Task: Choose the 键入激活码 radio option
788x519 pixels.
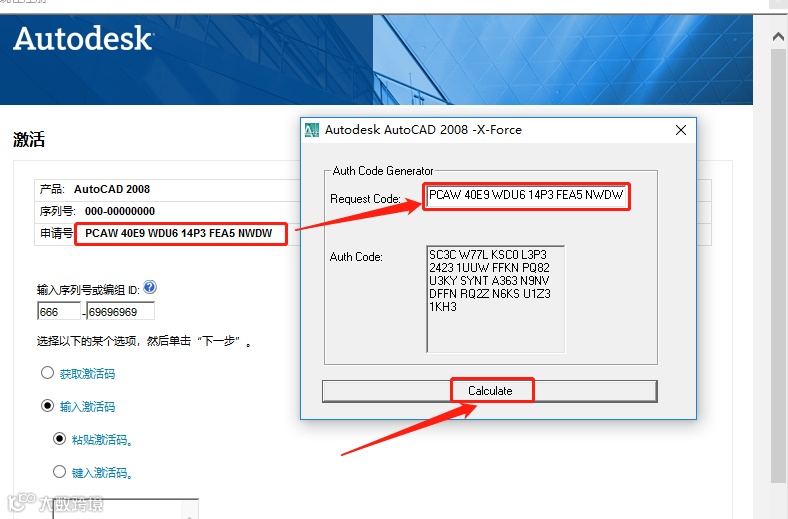Action: point(59,471)
